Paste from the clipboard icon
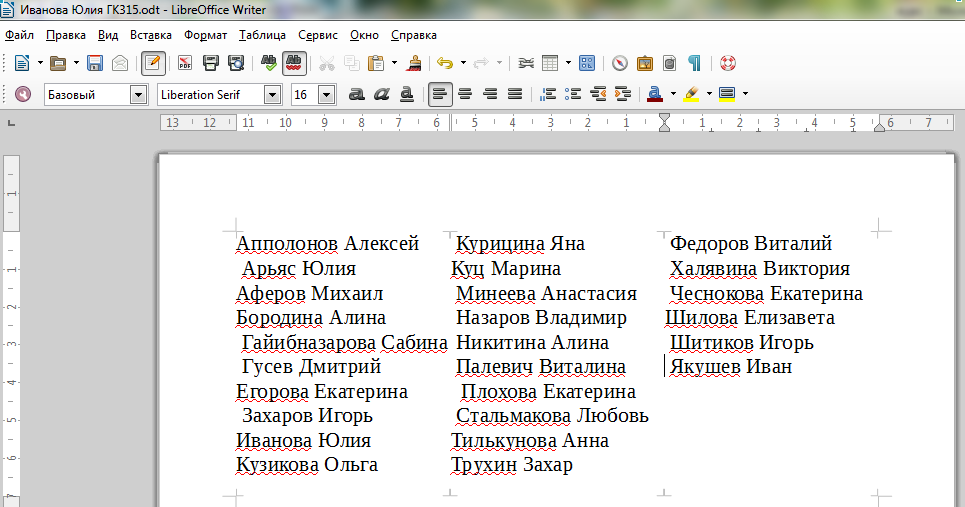 click(375, 63)
